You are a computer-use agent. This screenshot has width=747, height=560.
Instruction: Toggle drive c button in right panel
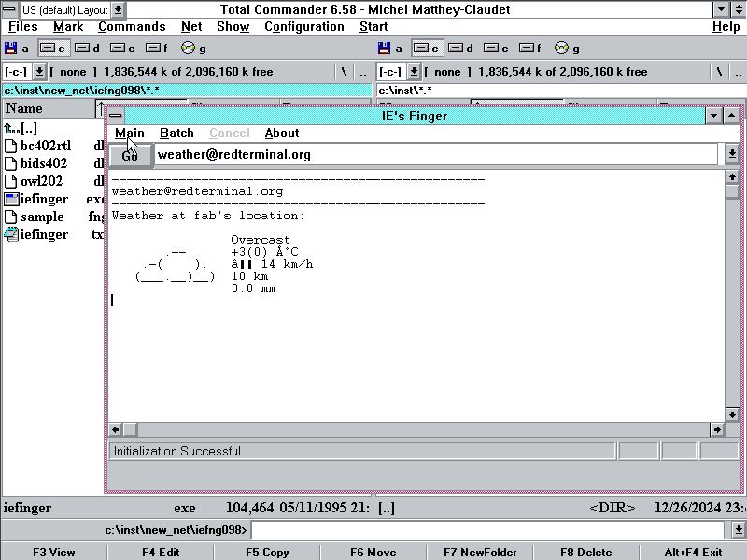(x=427, y=49)
